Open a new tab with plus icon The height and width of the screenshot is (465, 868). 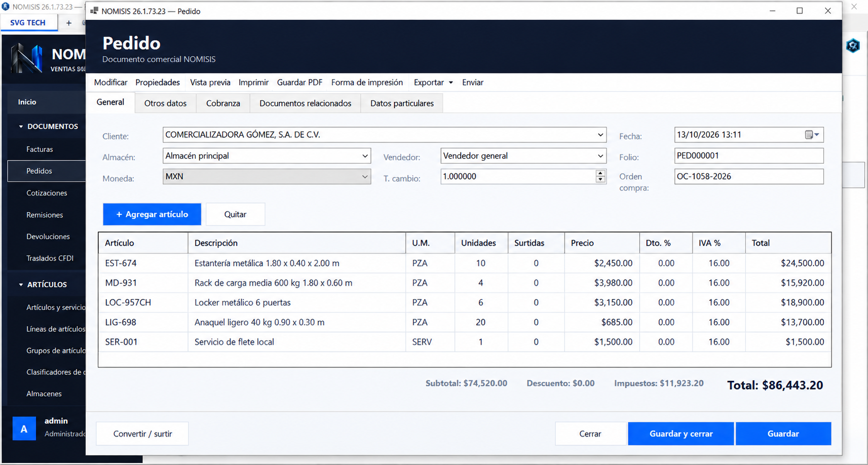click(69, 23)
